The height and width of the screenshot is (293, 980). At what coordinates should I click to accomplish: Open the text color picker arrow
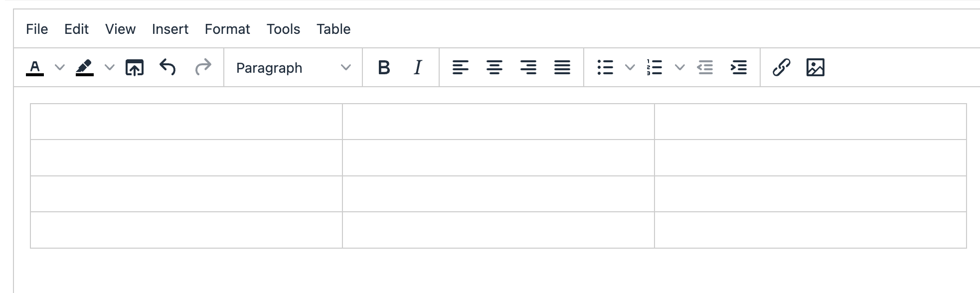(x=60, y=67)
